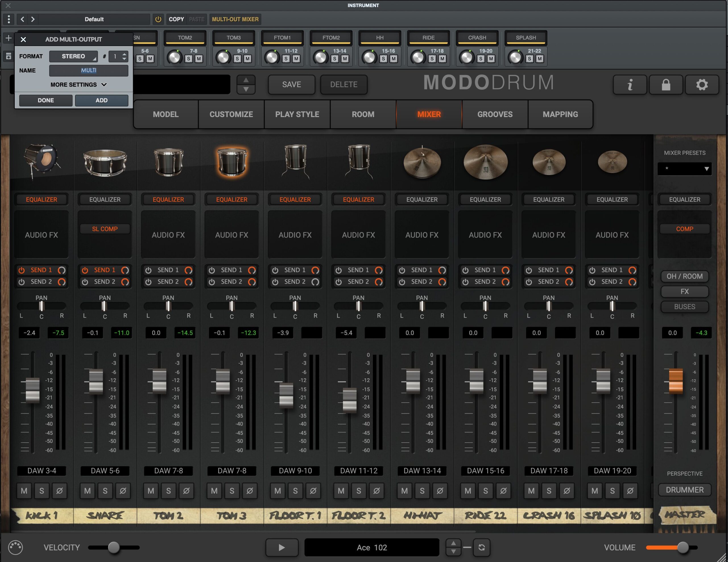Click the lock icon button

click(x=666, y=85)
